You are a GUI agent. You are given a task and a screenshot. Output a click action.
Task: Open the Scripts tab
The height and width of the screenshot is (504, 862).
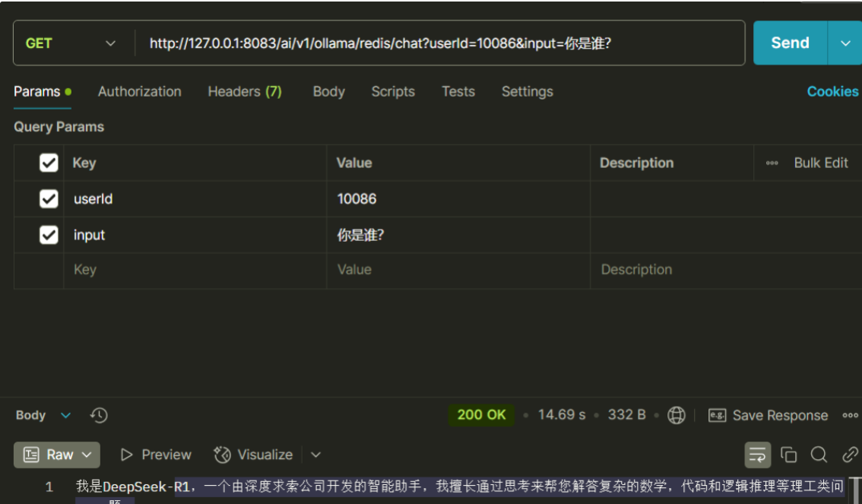(x=393, y=91)
